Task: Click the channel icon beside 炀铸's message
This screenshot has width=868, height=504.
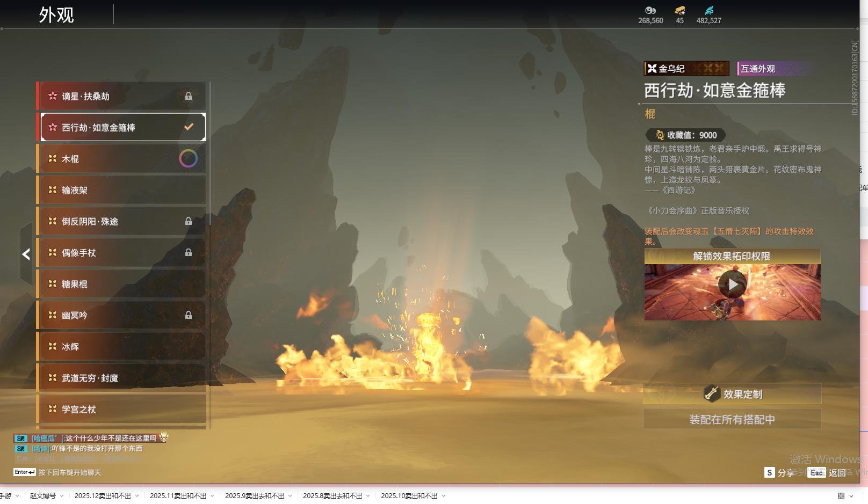Action: tap(21, 448)
